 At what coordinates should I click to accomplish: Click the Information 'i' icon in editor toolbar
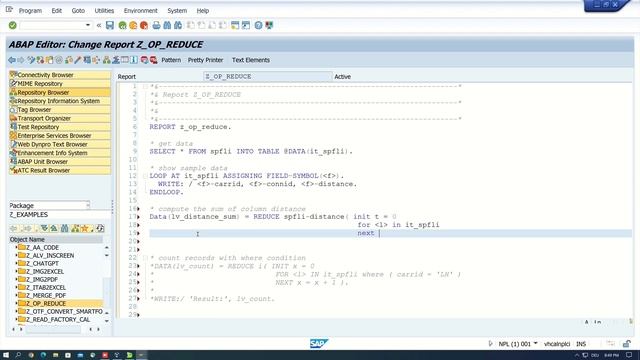click(x=134, y=60)
